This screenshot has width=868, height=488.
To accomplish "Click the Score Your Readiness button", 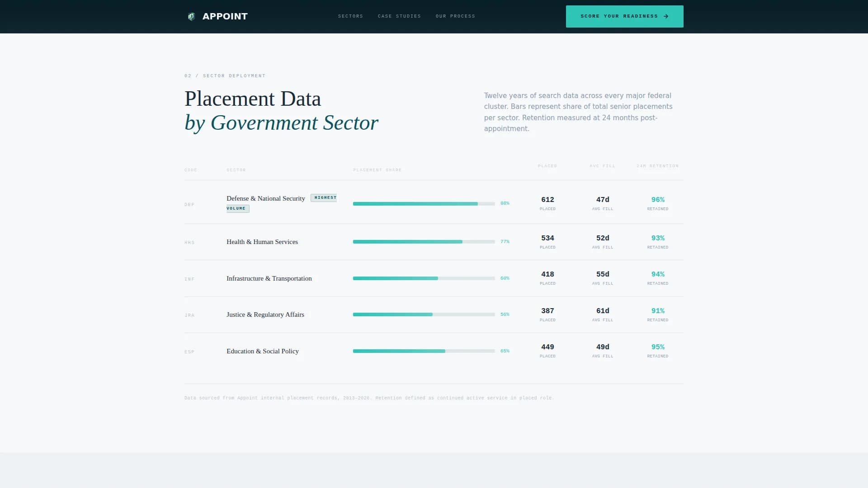I will (624, 16).
